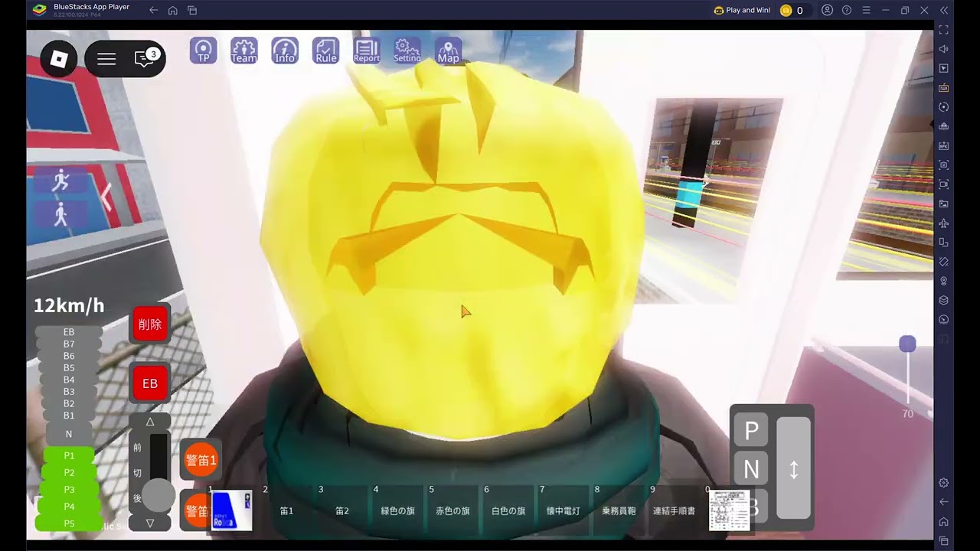Click the up-down arrow master lever
980x551 pixels.
point(793,468)
